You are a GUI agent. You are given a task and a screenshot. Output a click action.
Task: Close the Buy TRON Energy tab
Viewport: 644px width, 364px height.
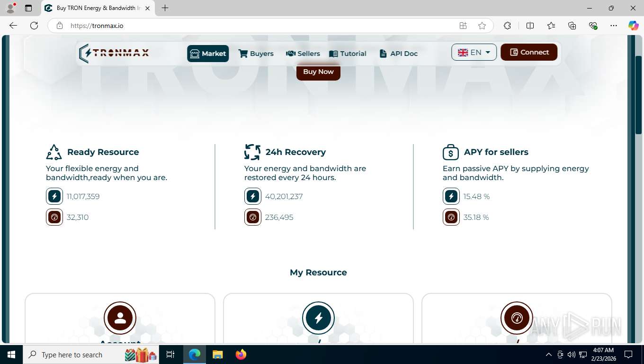(148, 8)
